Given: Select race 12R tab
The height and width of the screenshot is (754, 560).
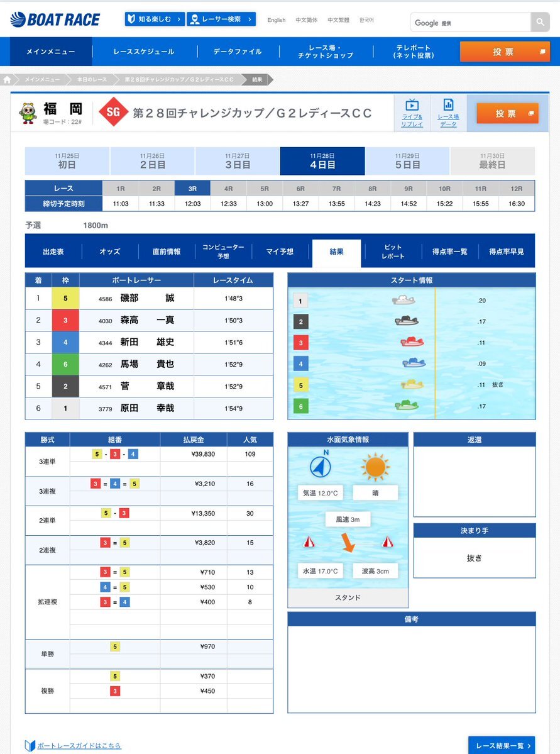Looking at the screenshot, I should tap(517, 189).
